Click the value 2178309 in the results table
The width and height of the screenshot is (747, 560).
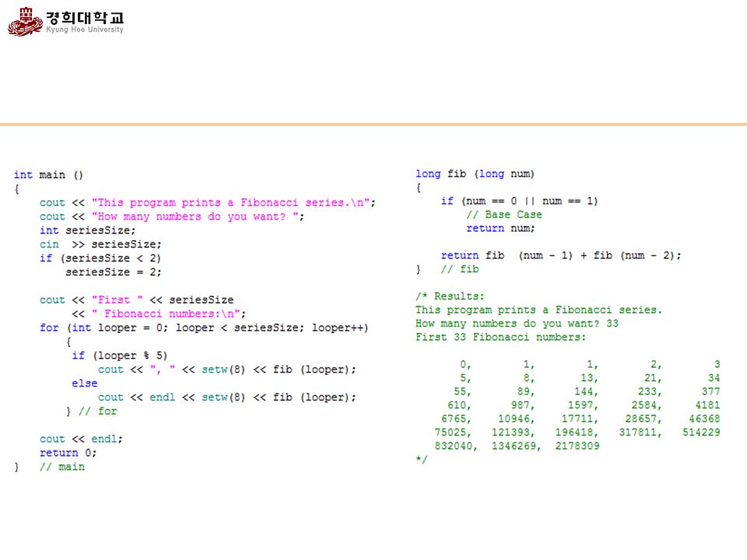[577, 446]
